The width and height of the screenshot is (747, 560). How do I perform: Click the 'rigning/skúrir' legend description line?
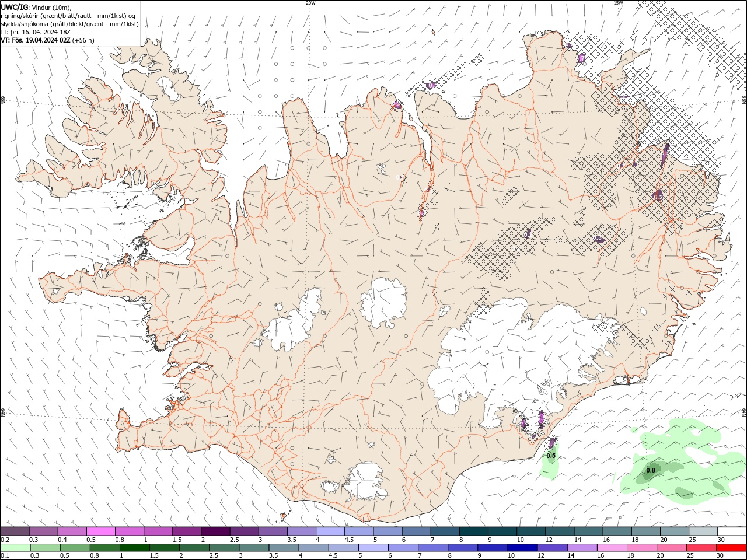(68, 16)
